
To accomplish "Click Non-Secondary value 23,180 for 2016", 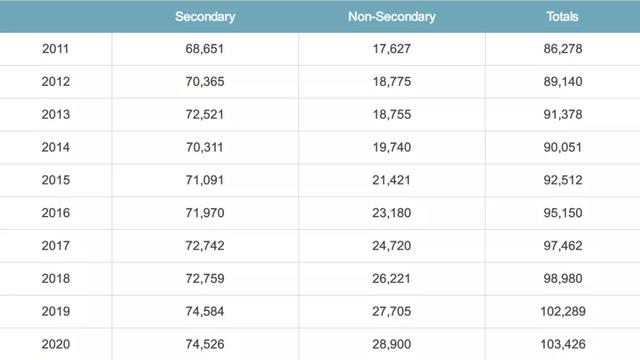I will [x=391, y=213].
